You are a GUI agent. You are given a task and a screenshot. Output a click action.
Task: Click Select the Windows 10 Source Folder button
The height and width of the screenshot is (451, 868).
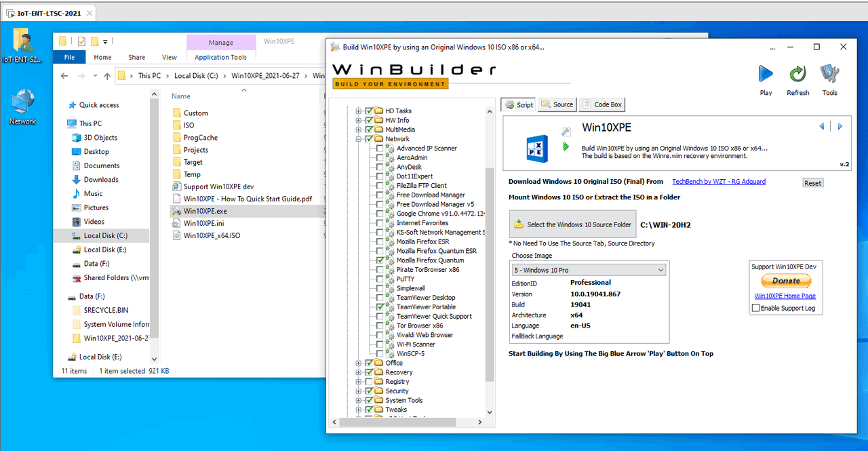coord(573,224)
